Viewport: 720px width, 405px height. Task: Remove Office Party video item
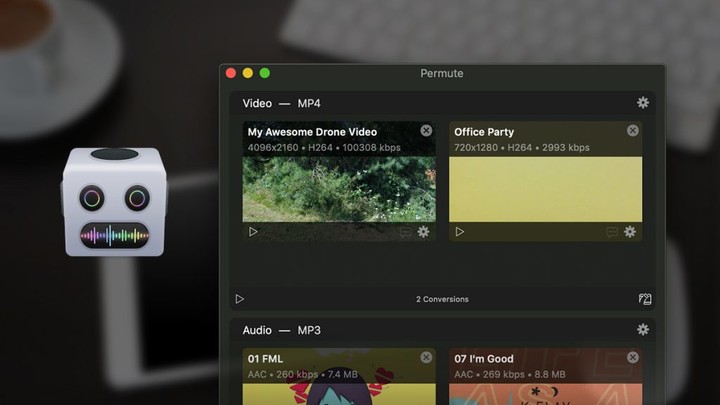[x=633, y=130]
